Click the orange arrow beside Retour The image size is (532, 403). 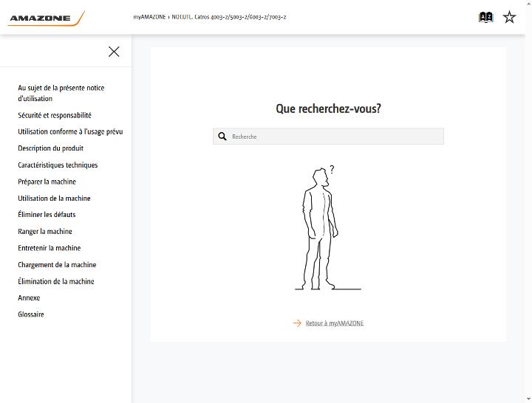[x=297, y=323]
